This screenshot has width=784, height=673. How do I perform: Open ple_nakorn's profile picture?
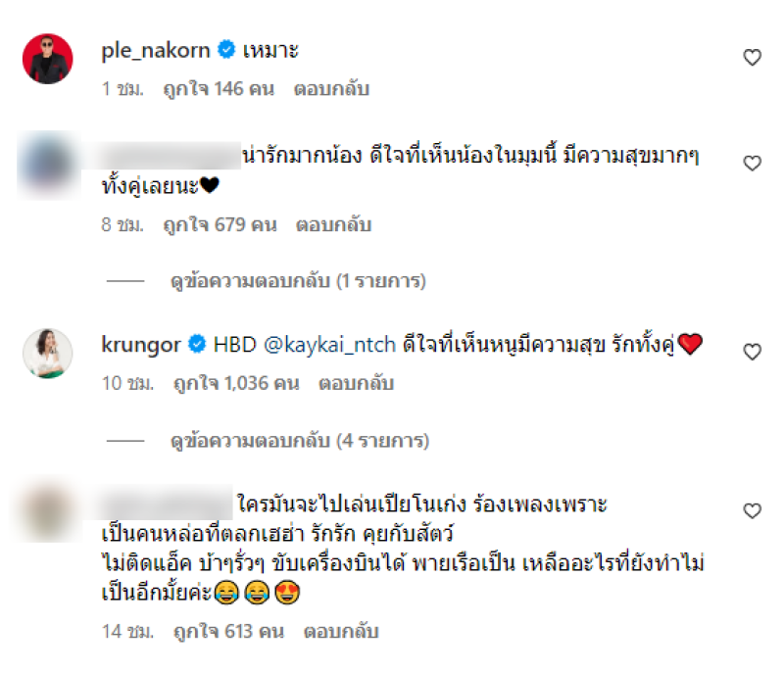click(48, 59)
